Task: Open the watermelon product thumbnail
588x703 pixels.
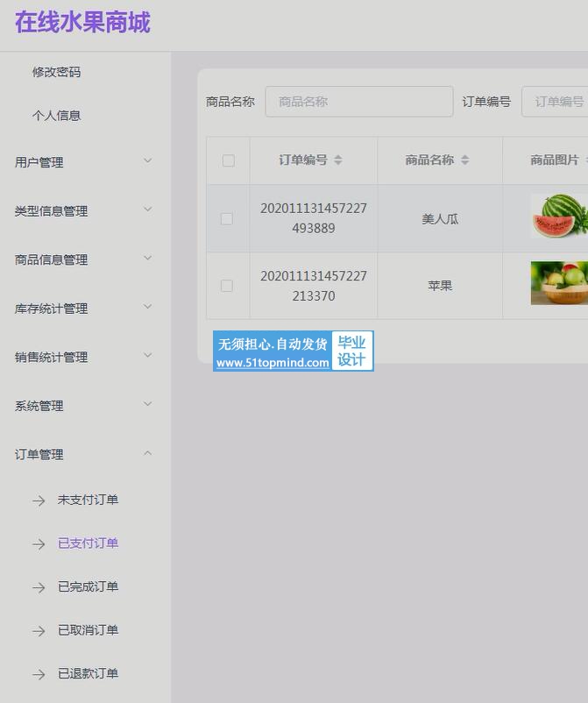Action: 559,216
